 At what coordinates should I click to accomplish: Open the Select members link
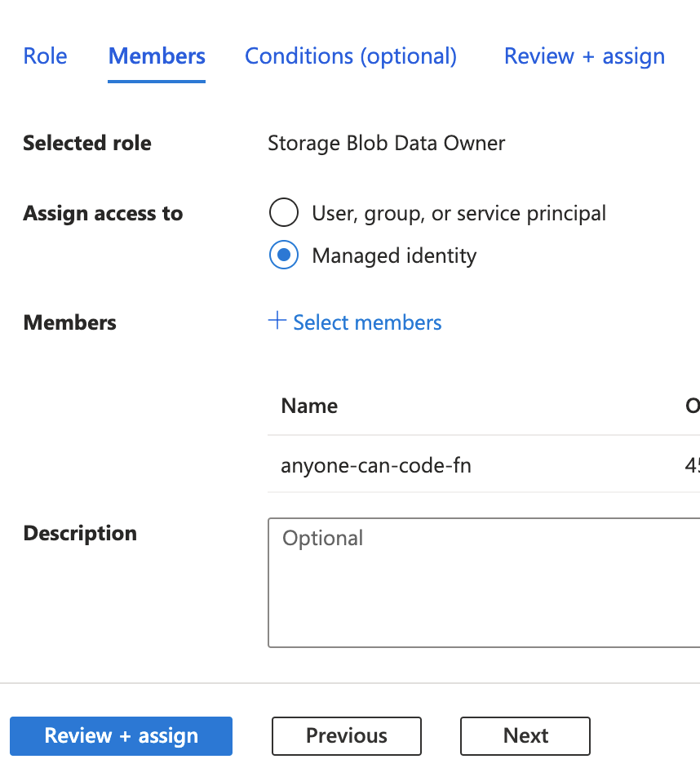pos(367,322)
